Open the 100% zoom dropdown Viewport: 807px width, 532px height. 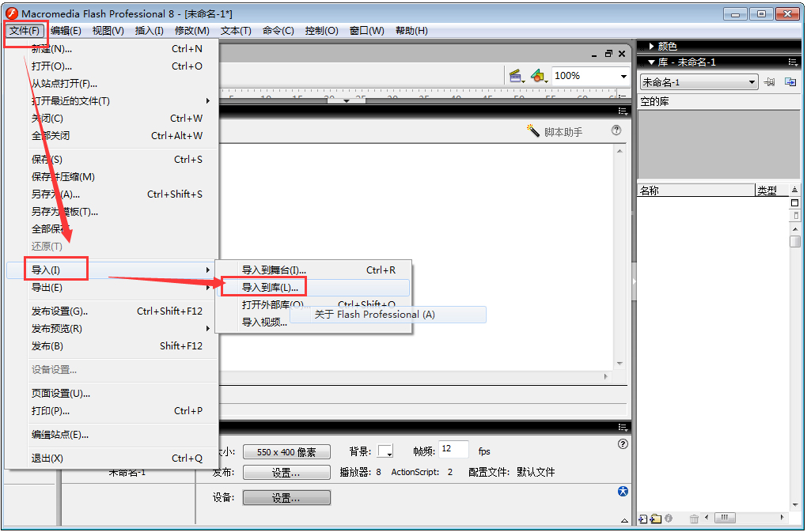coord(623,77)
